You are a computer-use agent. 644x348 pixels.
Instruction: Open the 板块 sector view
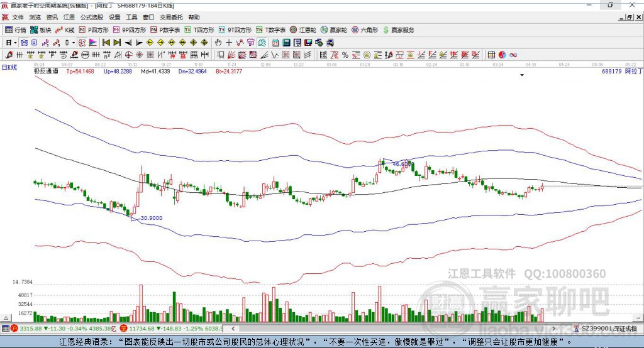pos(41,30)
